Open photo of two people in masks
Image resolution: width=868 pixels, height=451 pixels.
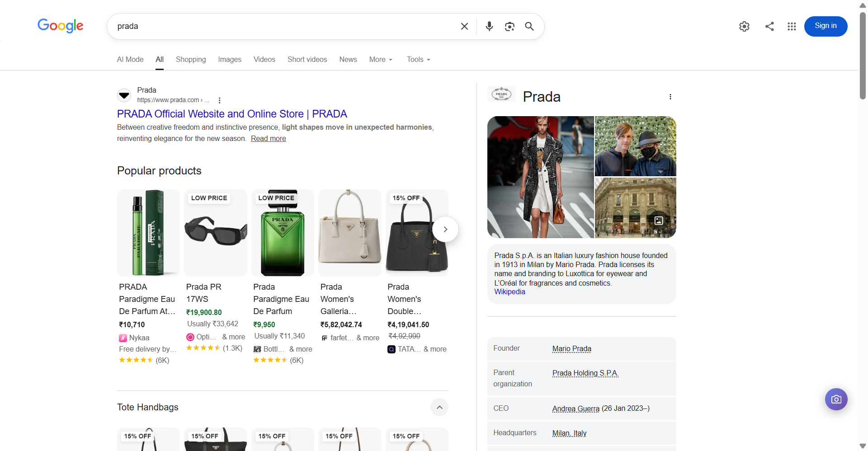636,146
